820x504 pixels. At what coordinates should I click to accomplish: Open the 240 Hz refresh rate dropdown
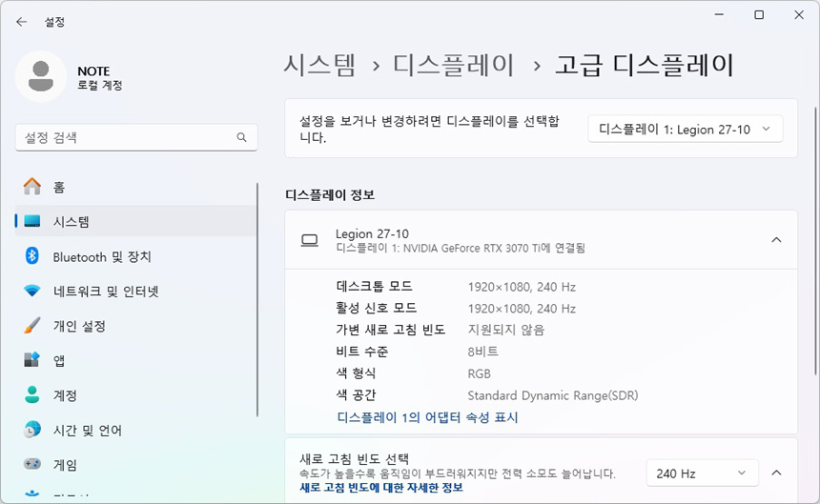click(x=702, y=474)
